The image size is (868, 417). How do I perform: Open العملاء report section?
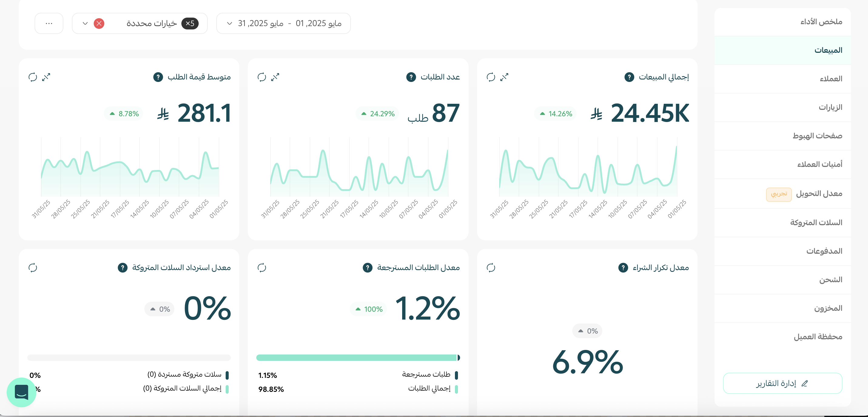(782, 79)
